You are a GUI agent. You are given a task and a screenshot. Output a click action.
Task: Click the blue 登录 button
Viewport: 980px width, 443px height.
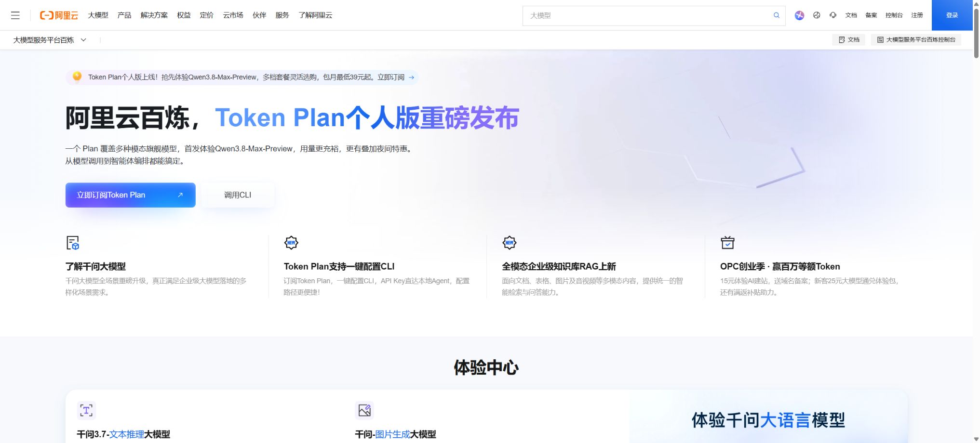952,15
